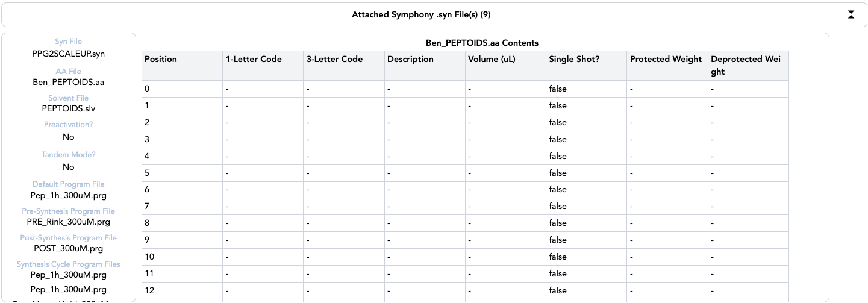Click the default program file Pep_1h_300uM.prg
868x303 pixels.
(69, 195)
